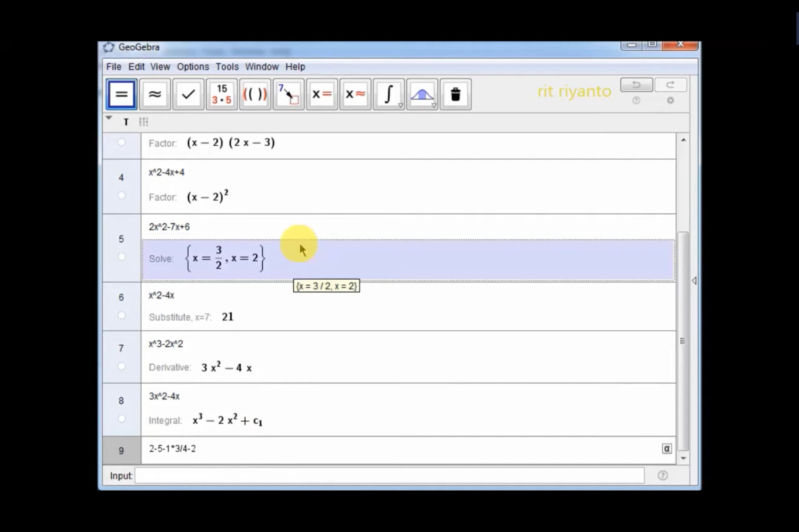The width and height of the screenshot is (799, 532).
Task: Toggle visibility circle of row 6
Action: pos(121,315)
